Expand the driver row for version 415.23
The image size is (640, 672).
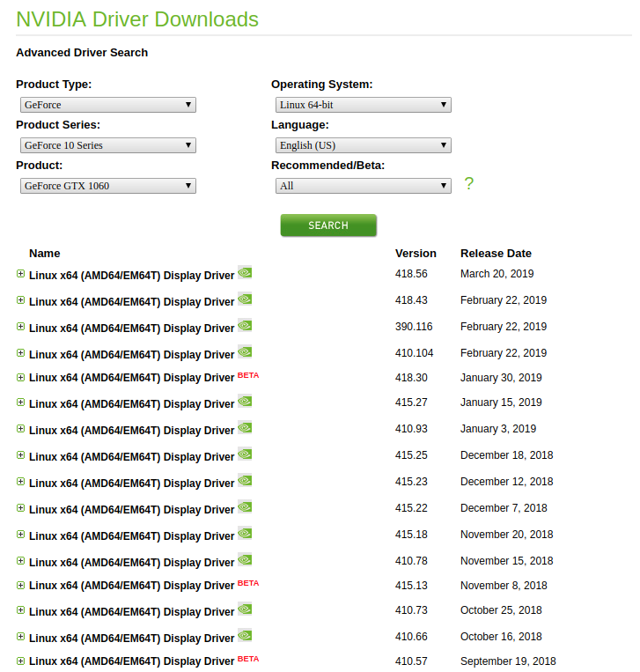[20, 481]
